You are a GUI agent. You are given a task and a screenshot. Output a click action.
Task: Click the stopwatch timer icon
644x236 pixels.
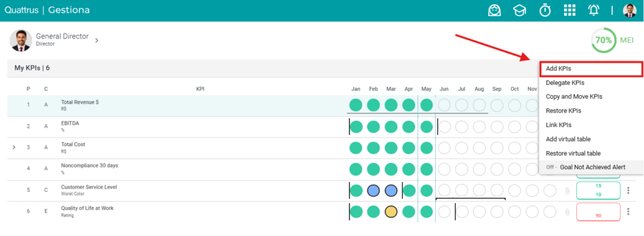545,10
